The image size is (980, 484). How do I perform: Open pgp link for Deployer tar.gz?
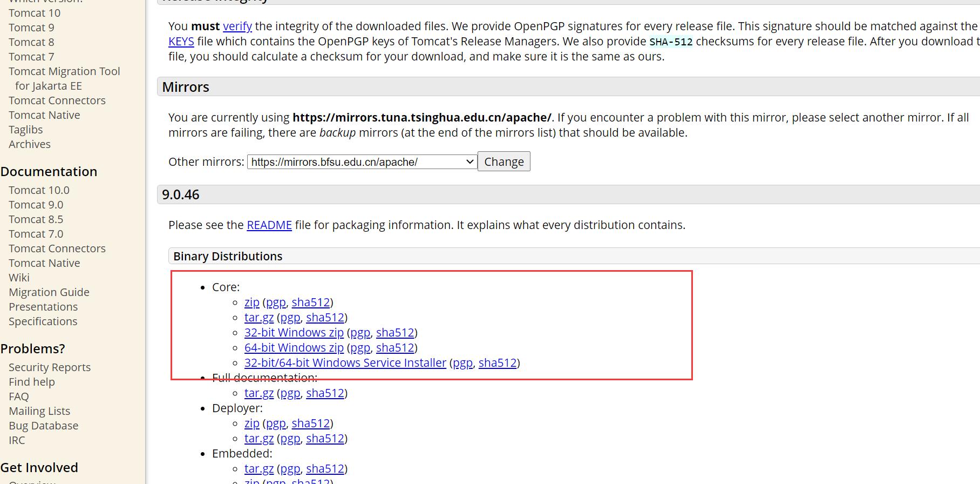[x=290, y=438]
